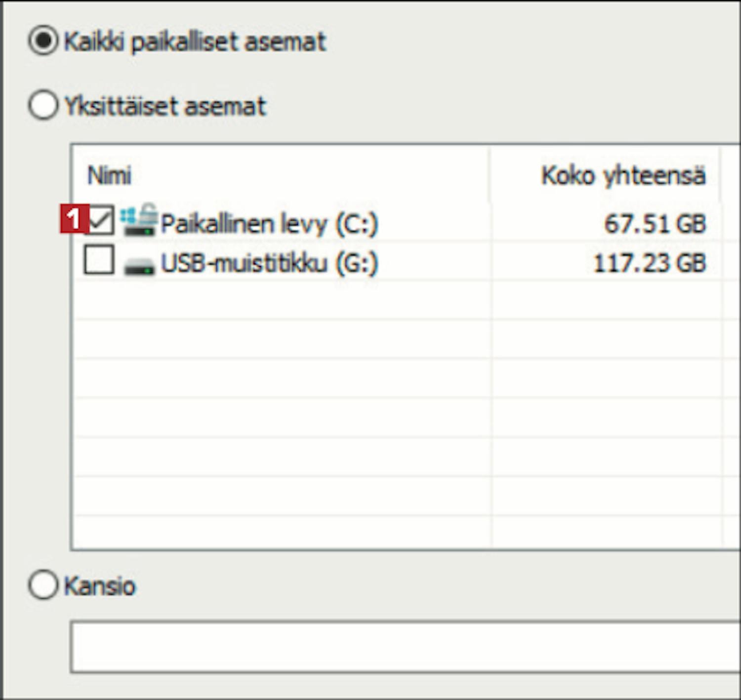Enable the USB-muistitikku (G:) checkbox
741x700 pixels.
[99, 260]
